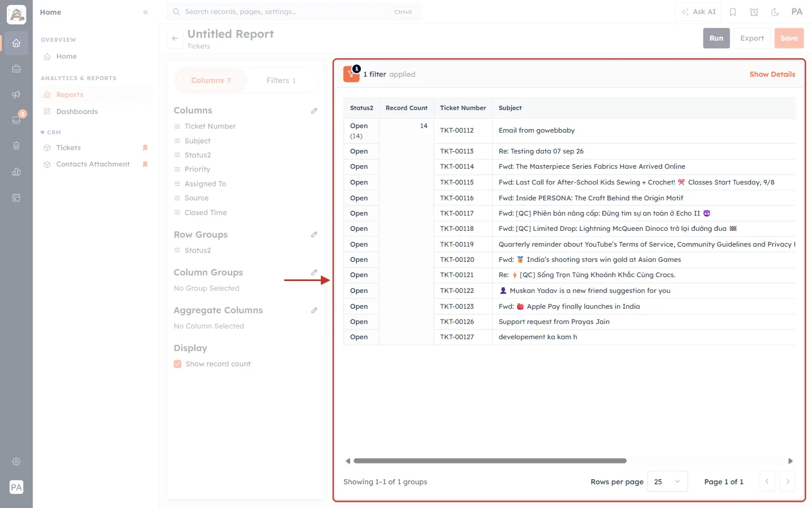Toggle the Show record count checkbox
The height and width of the screenshot is (508, 812).
(x=178, y=364)
